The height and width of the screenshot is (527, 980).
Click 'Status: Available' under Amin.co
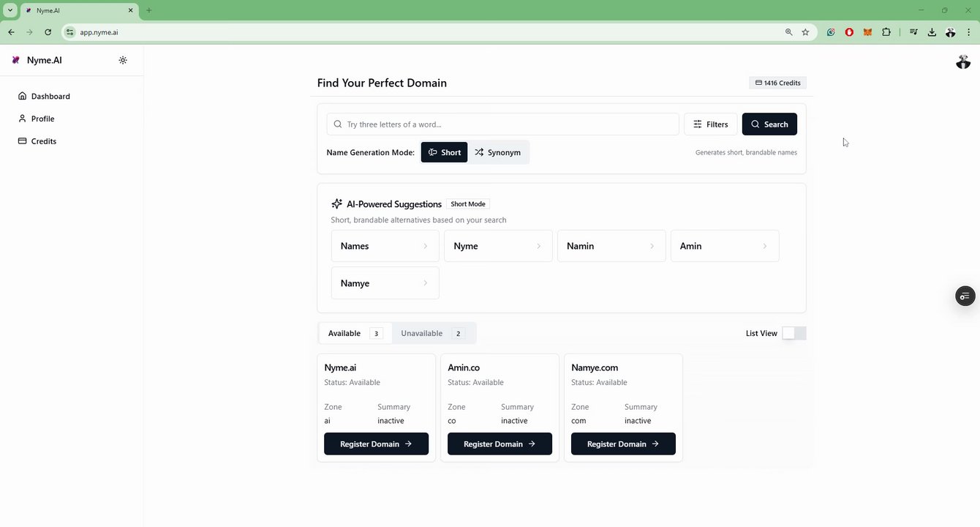475,382
